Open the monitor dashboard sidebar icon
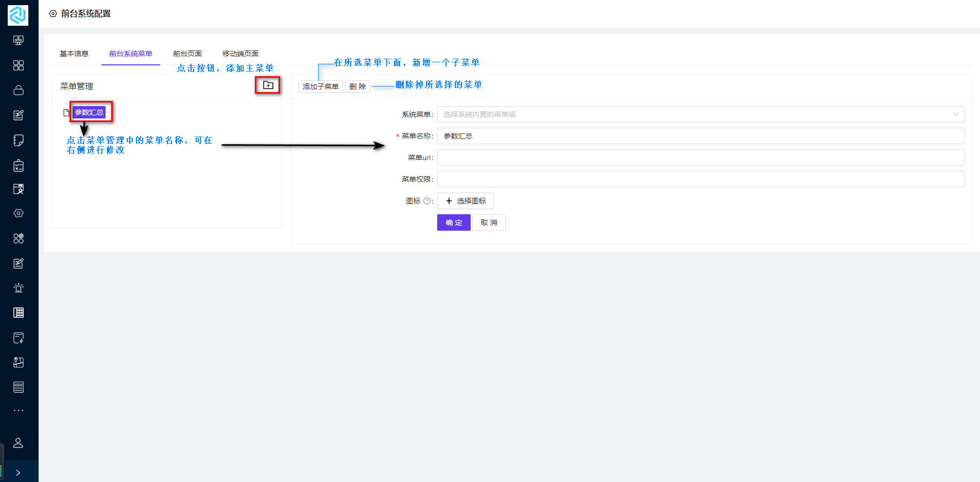980x482 pixels. [19, 40]
